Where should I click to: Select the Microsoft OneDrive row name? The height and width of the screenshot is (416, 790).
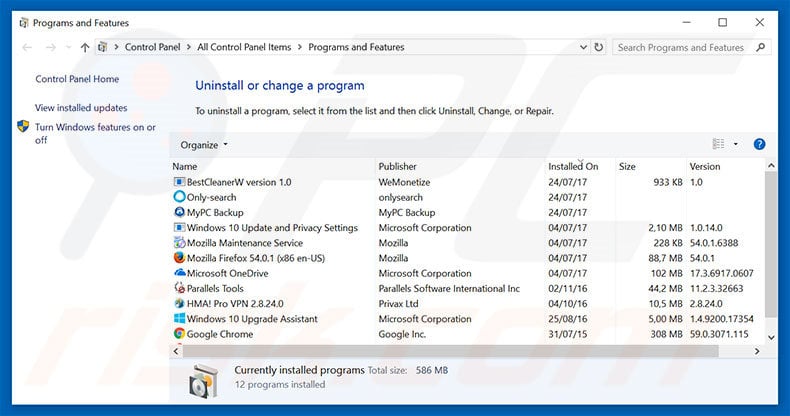coord(227,273)
